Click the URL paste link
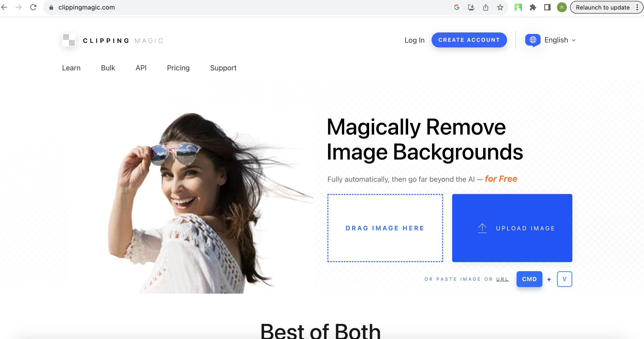644x339 pixels. 502,279
